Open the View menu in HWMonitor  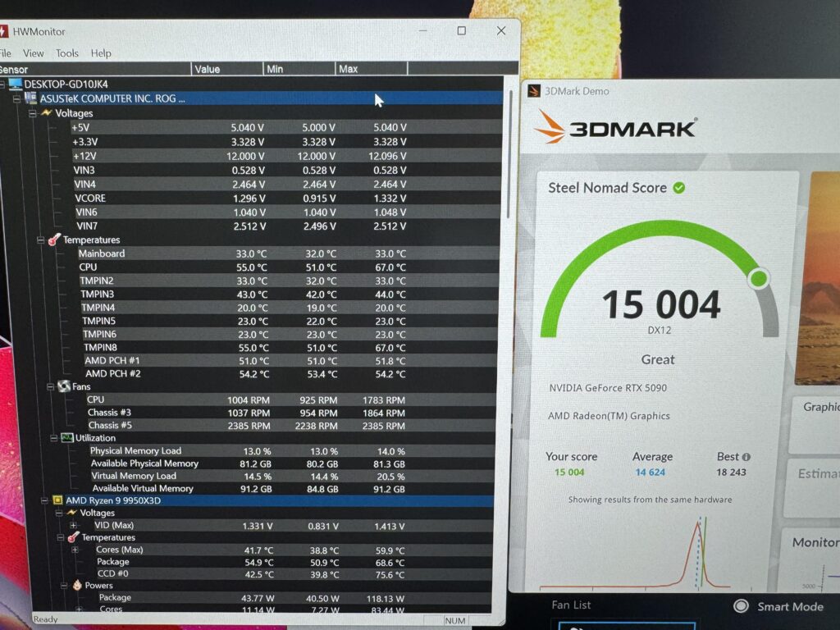point(33,53)
